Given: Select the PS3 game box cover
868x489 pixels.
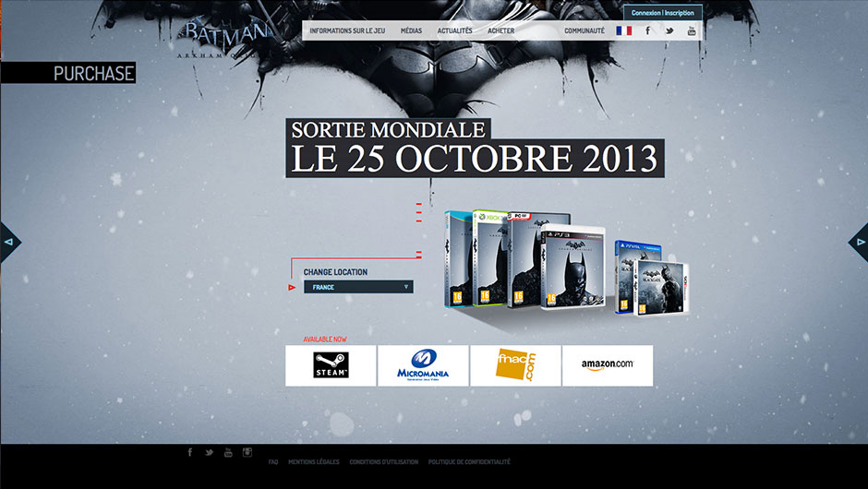Looking at the screenshot, I should 573,268.
